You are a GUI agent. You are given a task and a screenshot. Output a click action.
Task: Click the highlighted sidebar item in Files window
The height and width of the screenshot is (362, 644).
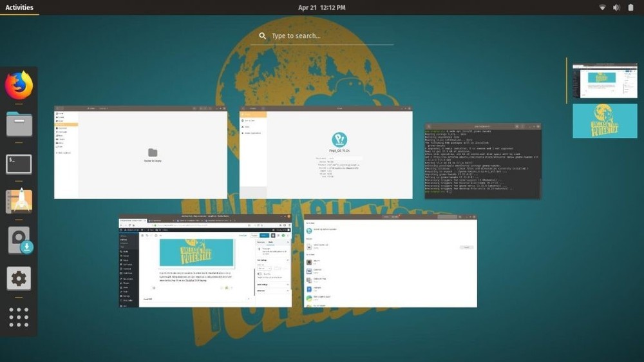[66, 124]
